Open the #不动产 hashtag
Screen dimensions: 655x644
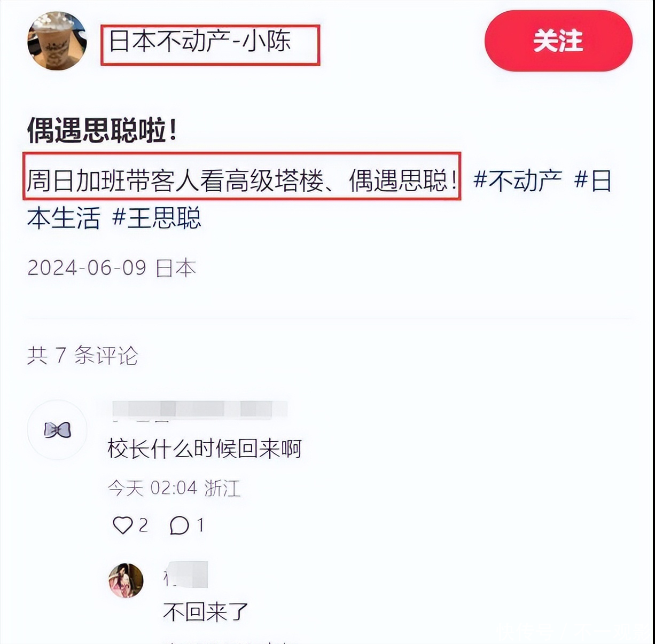(x=518, y=180)
